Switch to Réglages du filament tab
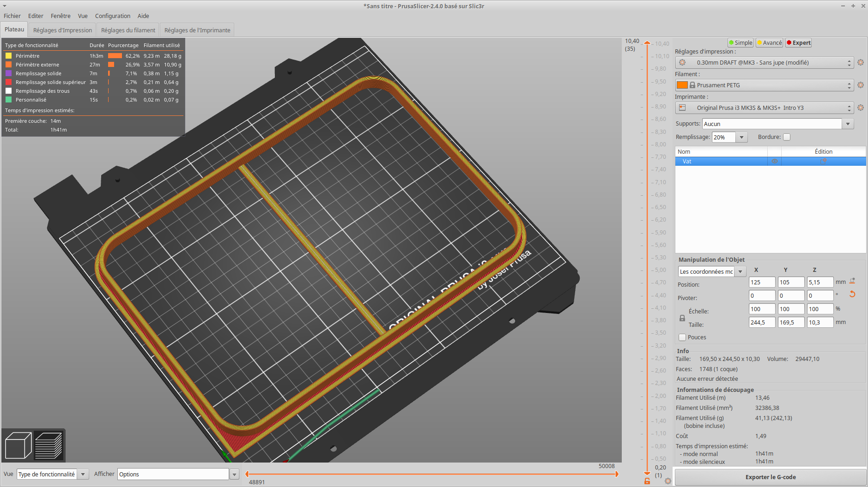 128,30
